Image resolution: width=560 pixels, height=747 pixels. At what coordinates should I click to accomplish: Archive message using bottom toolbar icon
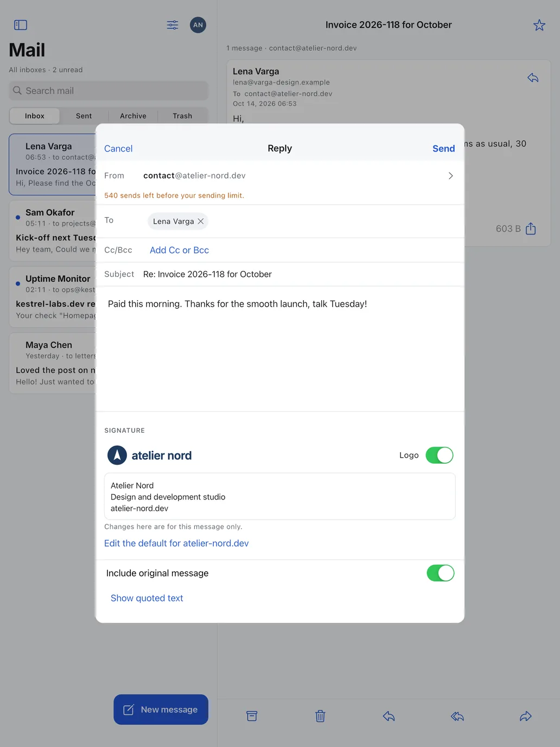pos(252,716)
